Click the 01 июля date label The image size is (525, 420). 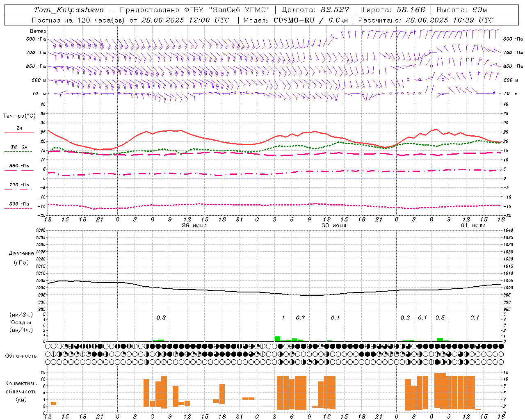(473, 226)
